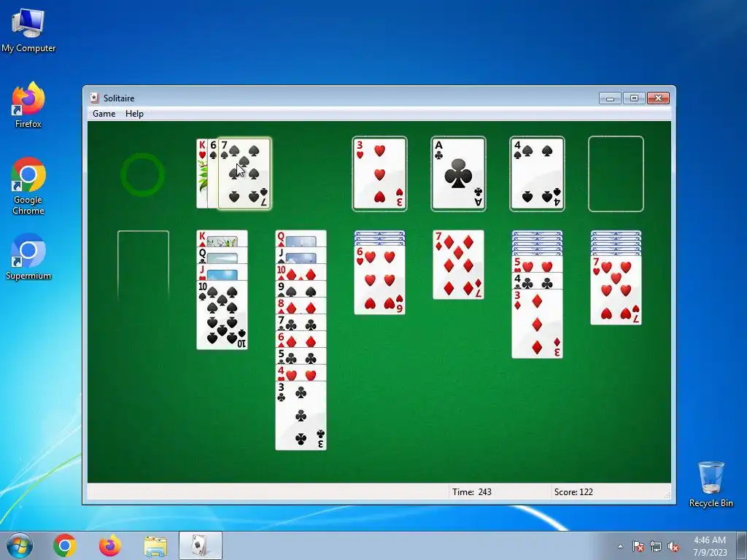
Task: Open the Windows Start menu
Action: point(20,545)
